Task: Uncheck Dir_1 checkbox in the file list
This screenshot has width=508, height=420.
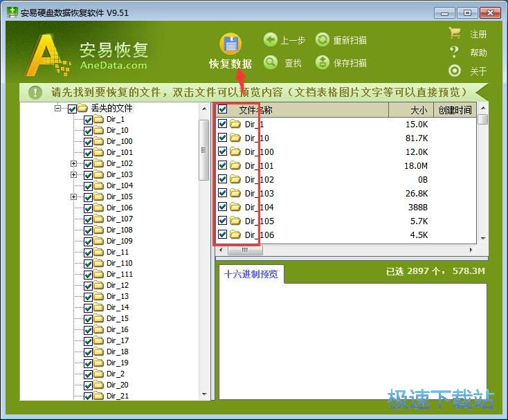Action: pos(223,124)
